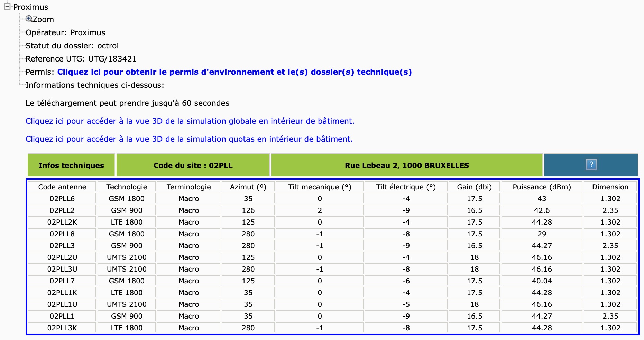Click the Code antenne column header
644x340 pixels.
point(62,187)
